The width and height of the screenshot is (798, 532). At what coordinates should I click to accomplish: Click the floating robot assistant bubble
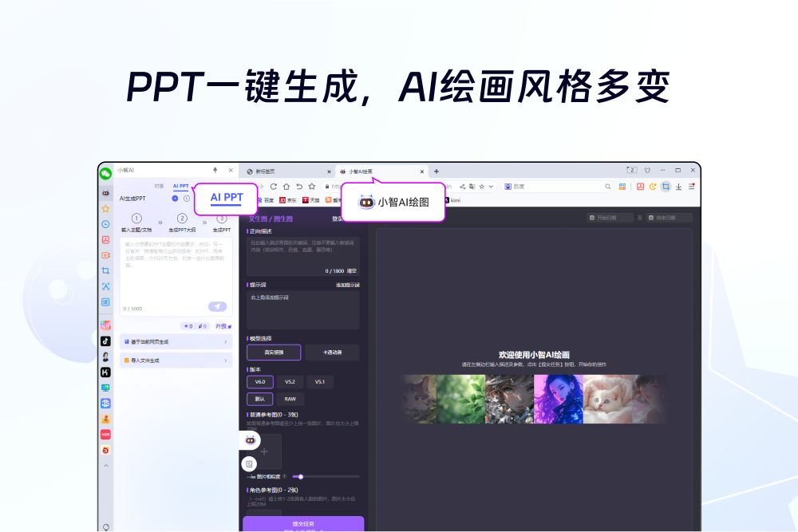coord(250,440)
